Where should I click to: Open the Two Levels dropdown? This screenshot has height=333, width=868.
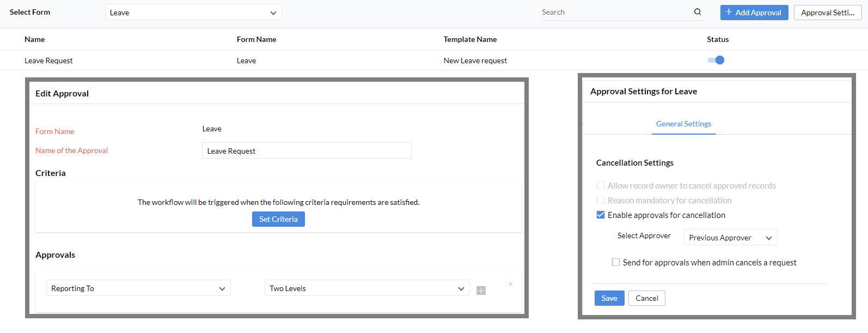[367, 288]
